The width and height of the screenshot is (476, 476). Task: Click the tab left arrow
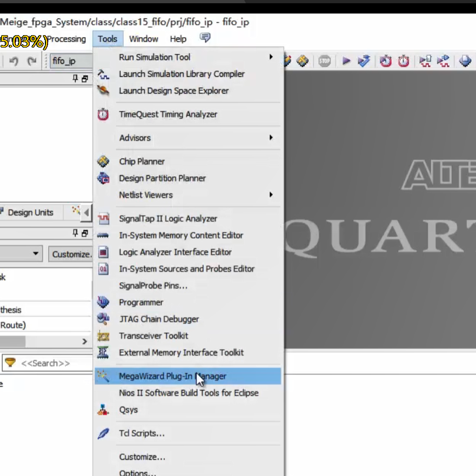click(x=86, y=212)
